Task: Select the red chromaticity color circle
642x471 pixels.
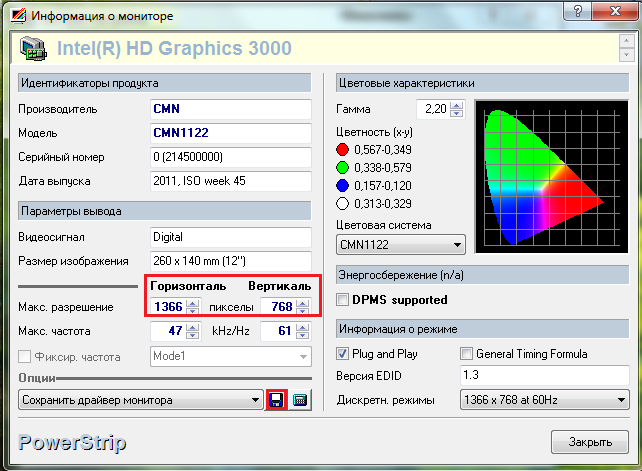Action: pos(342,150)
